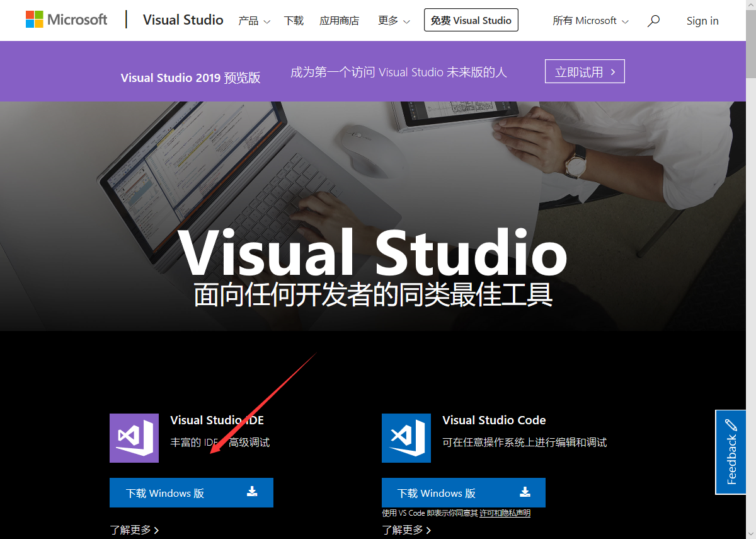Click the purple Visual Studio IDE logo
The height and width of the screenshot is (539, 756).
point(134,438)
